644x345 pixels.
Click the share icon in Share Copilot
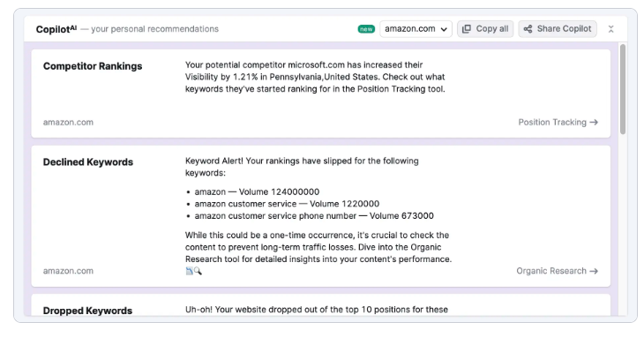[x=528, y=29]
